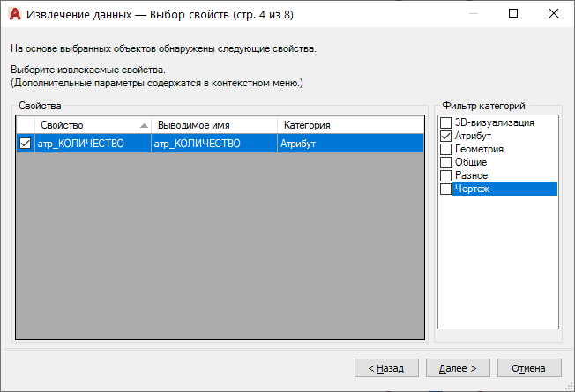
Task: Sort by the Категория column header
Action: (x=351, y=125)
